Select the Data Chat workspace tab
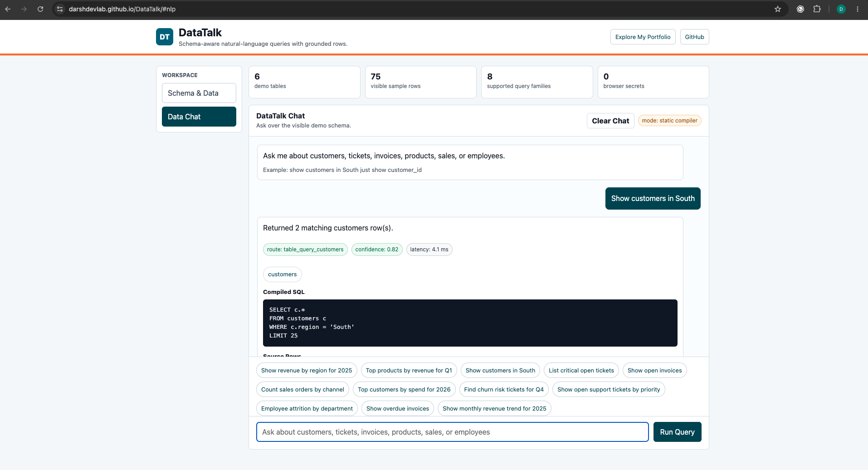The width and height of the screenshot is (868, 470). tap(199, 117)
